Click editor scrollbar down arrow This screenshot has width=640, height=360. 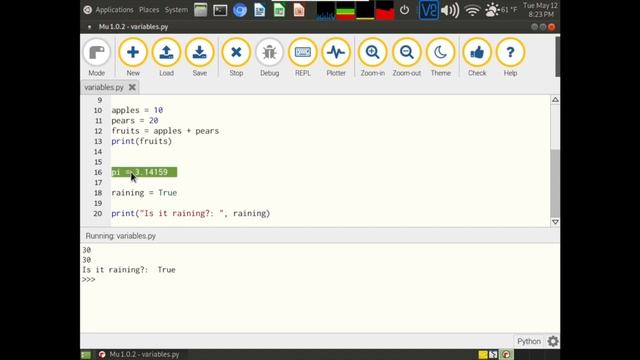(x=555, y=222)
